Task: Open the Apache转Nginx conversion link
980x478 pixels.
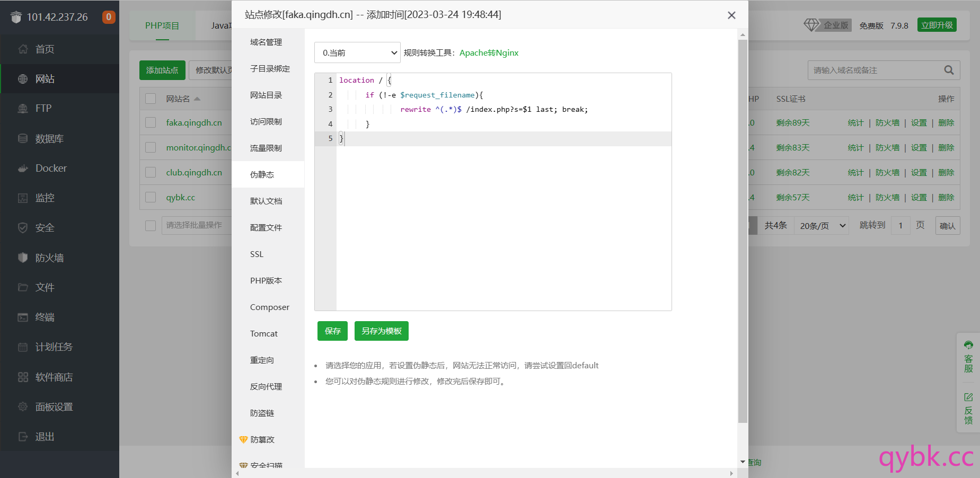Action: (x=489, y=53)
